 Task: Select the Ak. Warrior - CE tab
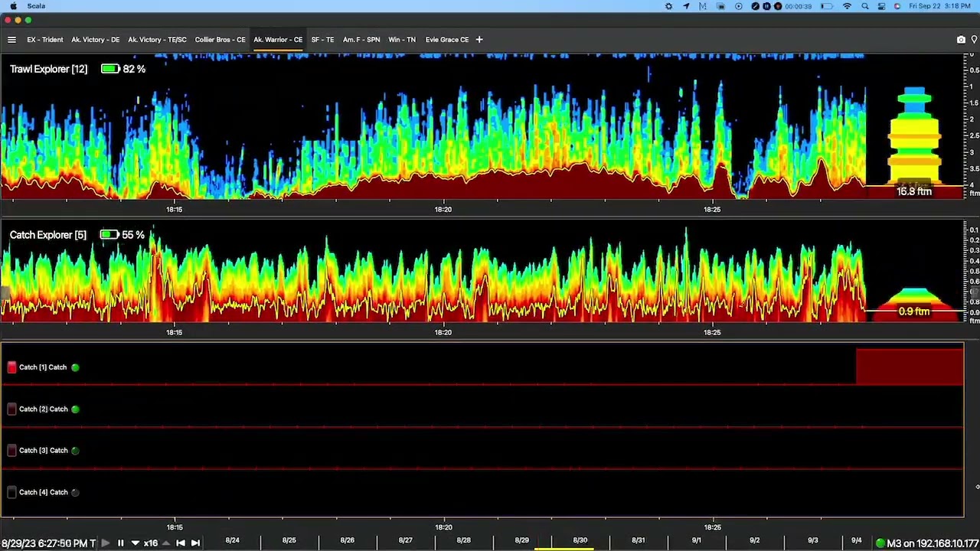click(x=278, y=40)
